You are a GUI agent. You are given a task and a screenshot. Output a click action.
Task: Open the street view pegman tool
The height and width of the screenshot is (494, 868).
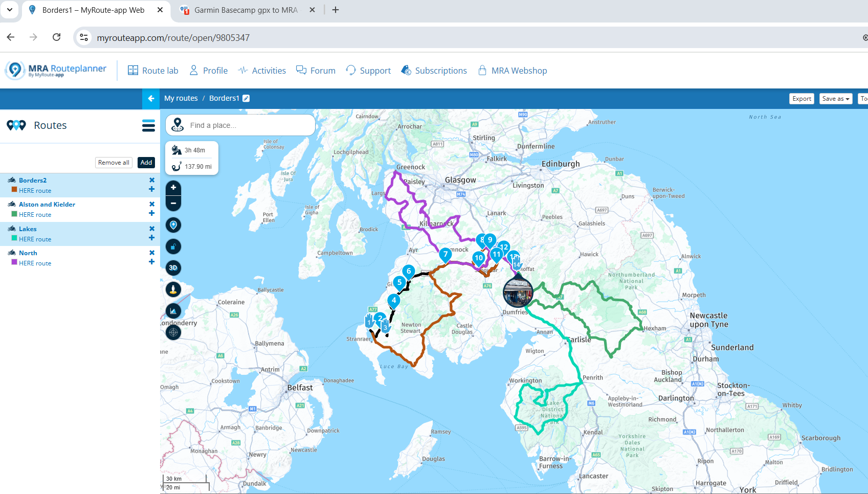pos(173,289)
